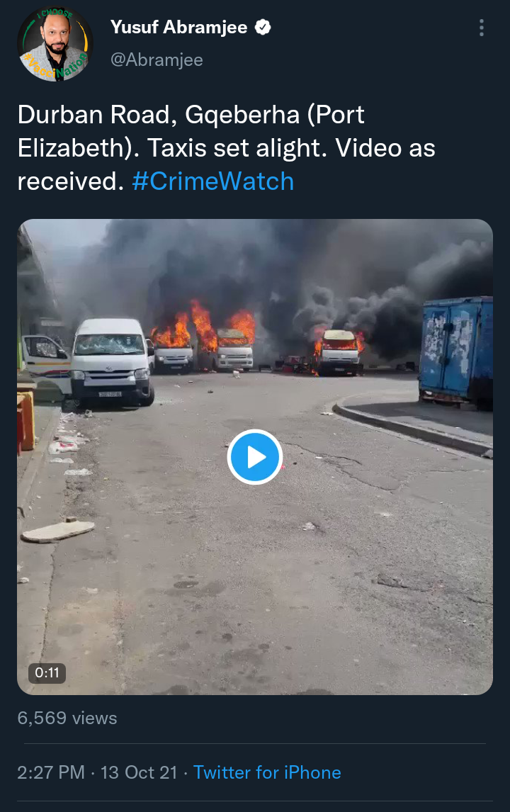Click the Twitter for iPhone source link

click(x=267, y=772)
